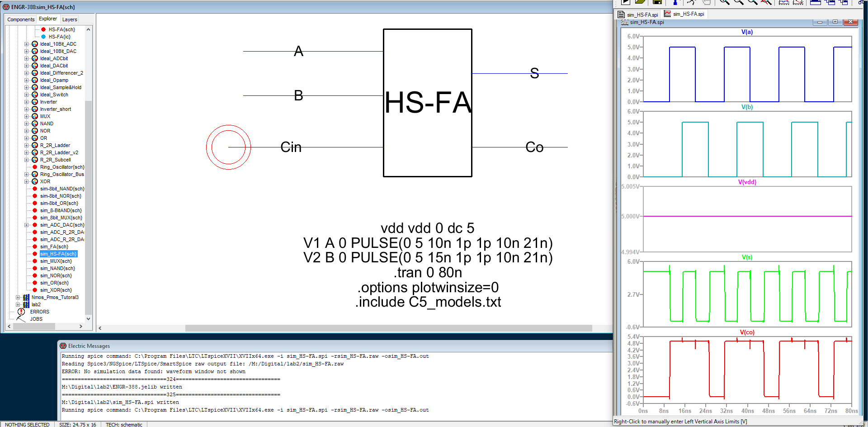Click the lab2 library icon
868x427 pixels.
[26, 304]
